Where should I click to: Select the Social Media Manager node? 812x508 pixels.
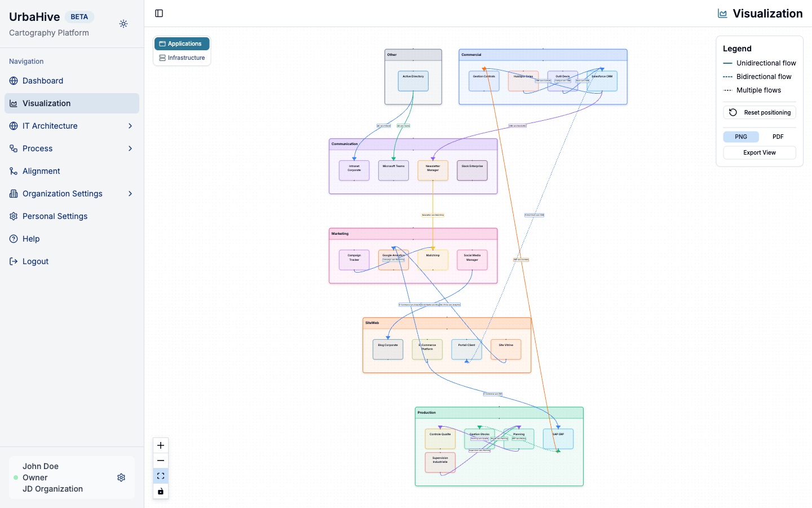coord(473,260)
